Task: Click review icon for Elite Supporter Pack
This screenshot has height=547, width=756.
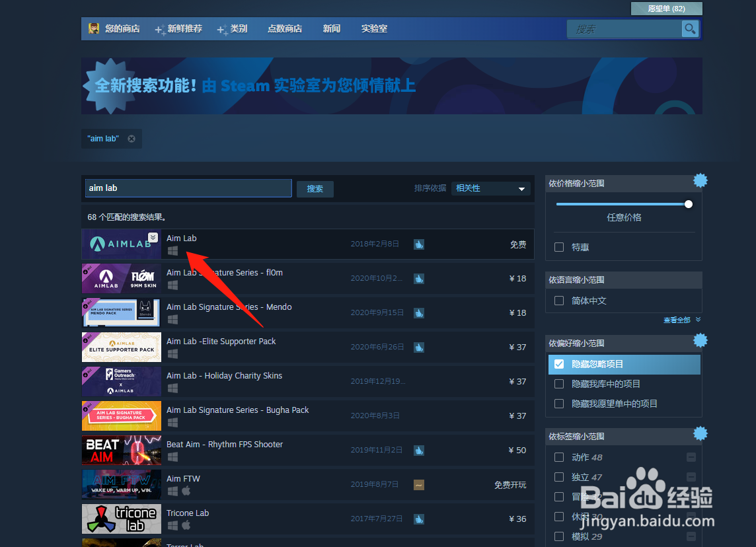Action: 419,347
